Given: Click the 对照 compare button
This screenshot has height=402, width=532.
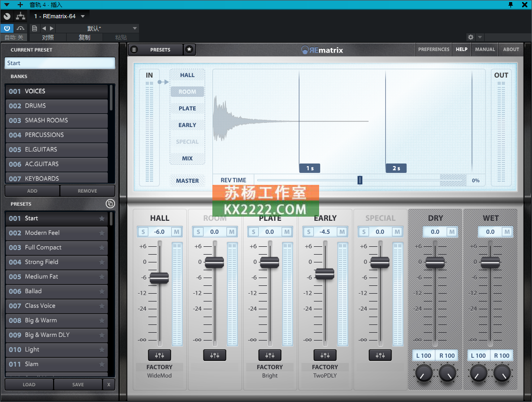Looking at the screenshot, I should (48, 37).
